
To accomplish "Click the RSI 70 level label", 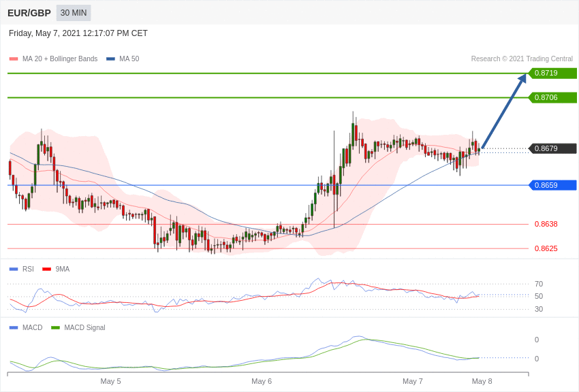I will click(x=539, y=284).
